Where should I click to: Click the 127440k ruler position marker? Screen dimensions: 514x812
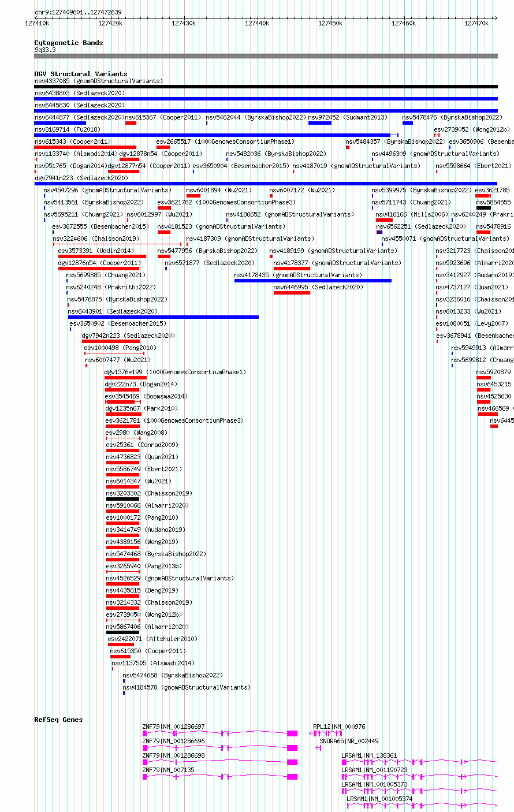257,23
